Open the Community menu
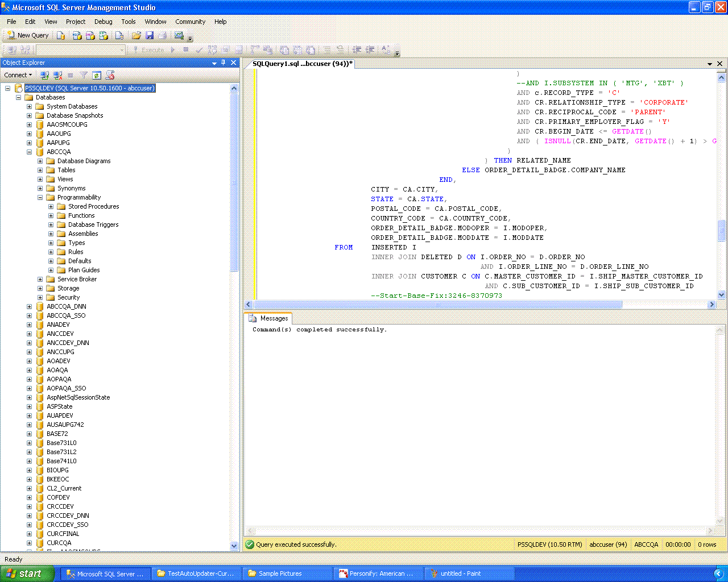 (190, 22)
